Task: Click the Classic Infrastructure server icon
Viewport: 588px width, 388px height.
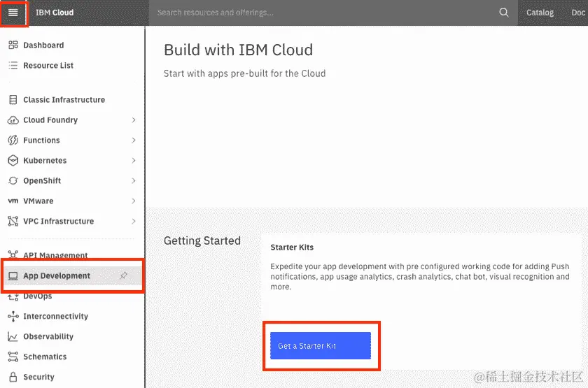Action: pyautogui.click(x=13, y=100)
